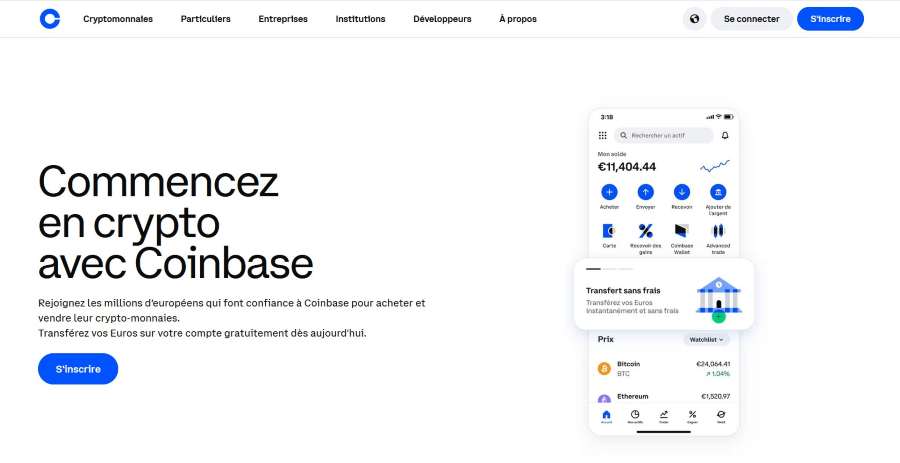The image size is (900, 463).
Task: Open the À propos menu
Action: (518, 19)
